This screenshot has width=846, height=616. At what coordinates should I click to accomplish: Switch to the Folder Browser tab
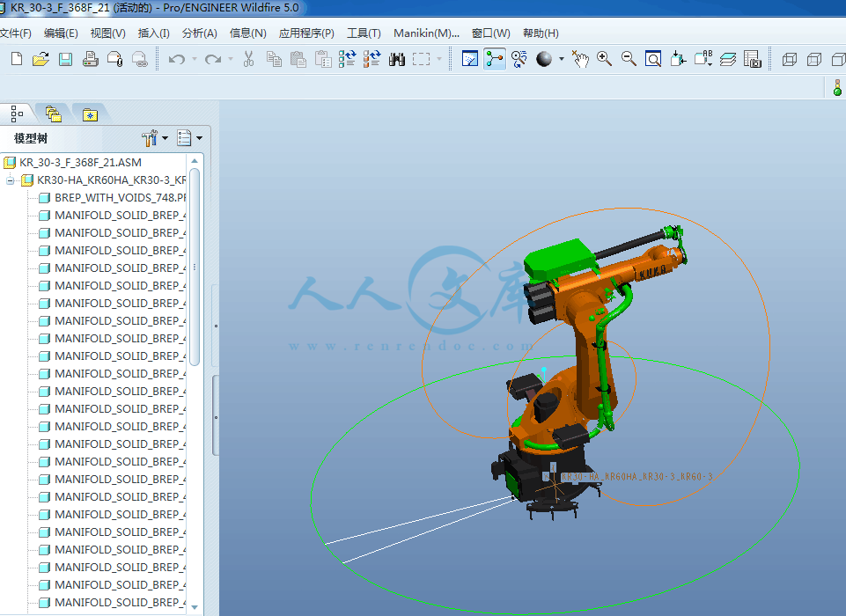coord(54,114)
